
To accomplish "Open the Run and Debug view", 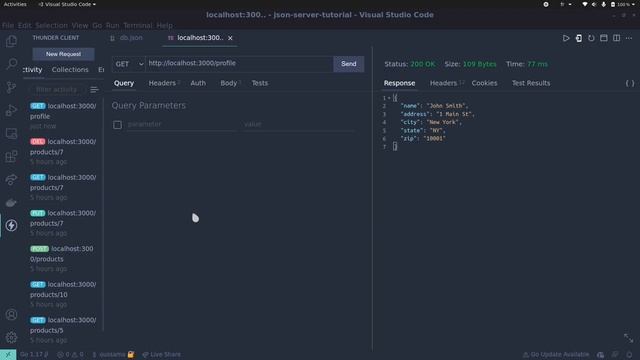I will point(11,110).
